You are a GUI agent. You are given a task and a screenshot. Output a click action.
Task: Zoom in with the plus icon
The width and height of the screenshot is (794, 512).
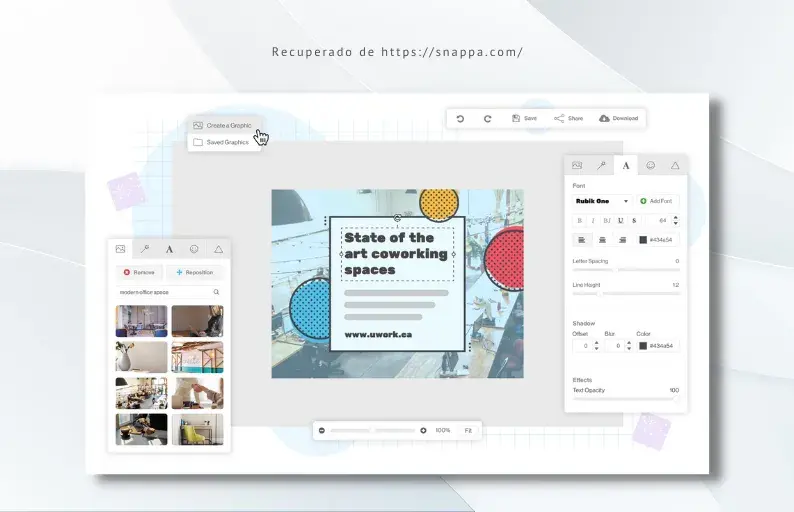tap(423, 430)
